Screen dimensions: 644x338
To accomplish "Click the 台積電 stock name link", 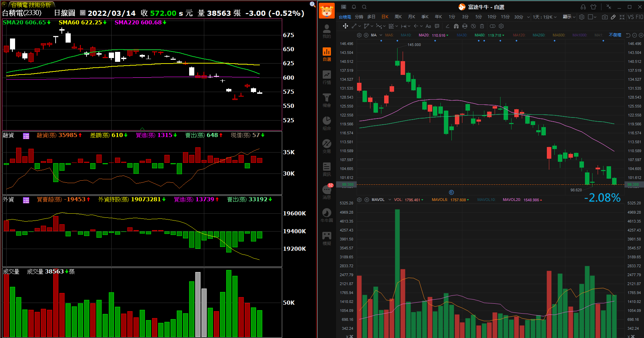I will tap(345, 17).
